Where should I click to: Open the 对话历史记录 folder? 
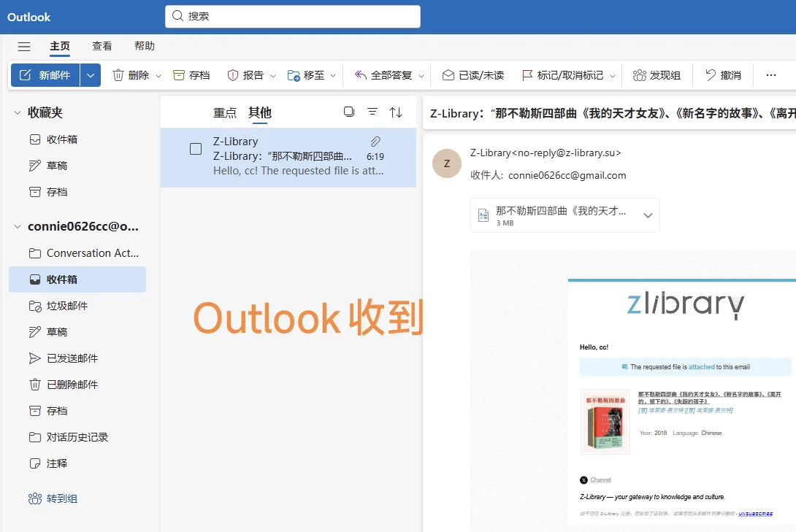tap(77, 437)
